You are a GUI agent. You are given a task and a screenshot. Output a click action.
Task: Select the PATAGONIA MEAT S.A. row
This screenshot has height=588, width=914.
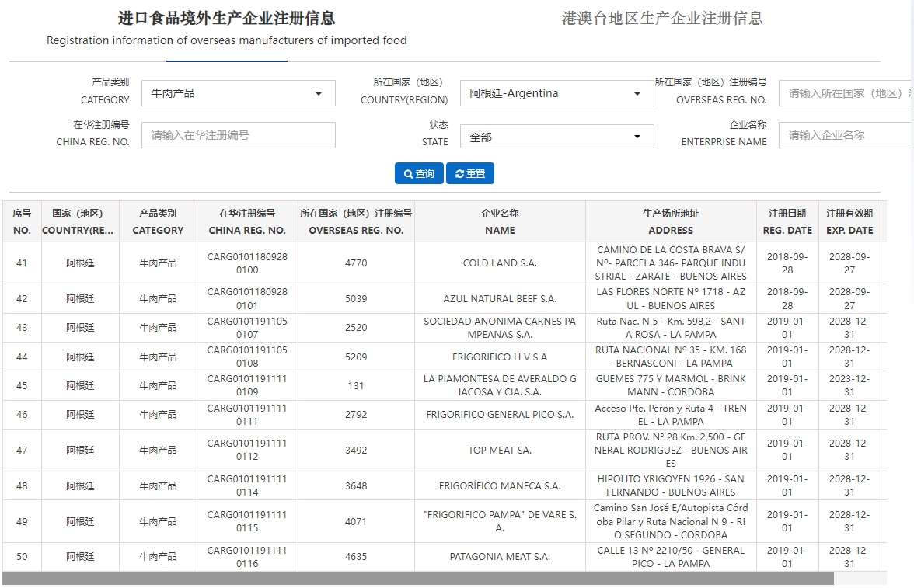point(500,557)
